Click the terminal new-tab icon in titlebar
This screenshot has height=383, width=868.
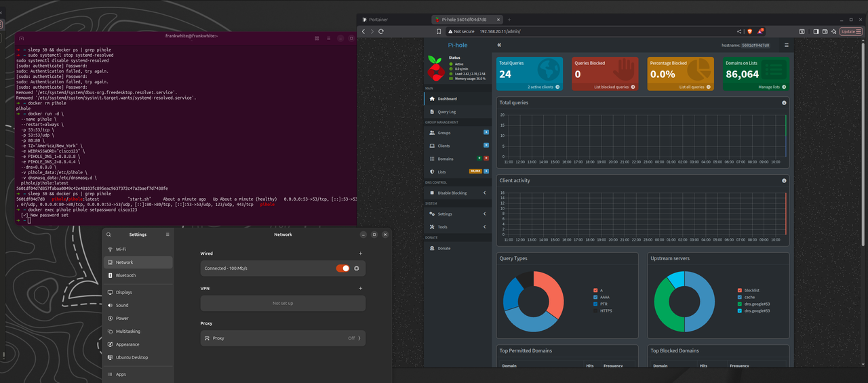[x=22, y=39]
